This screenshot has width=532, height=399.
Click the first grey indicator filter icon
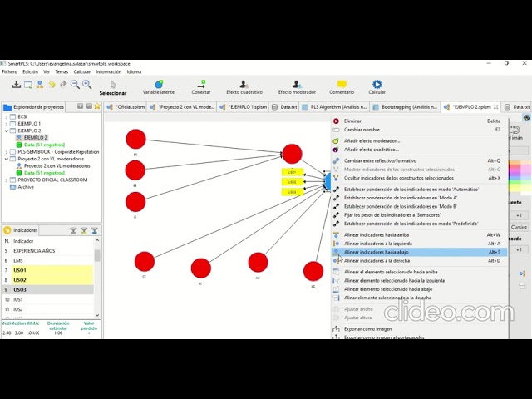pyautogui.click(x=73, y=231)
